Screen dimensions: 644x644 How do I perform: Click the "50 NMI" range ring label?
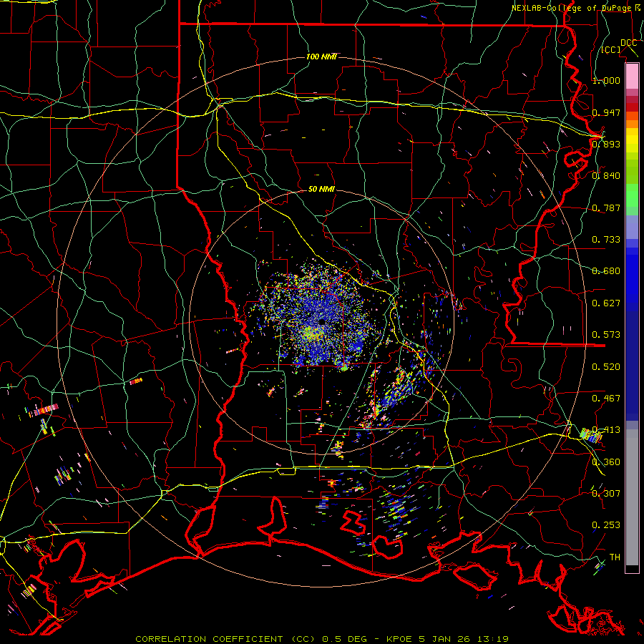tap(321, 190)
